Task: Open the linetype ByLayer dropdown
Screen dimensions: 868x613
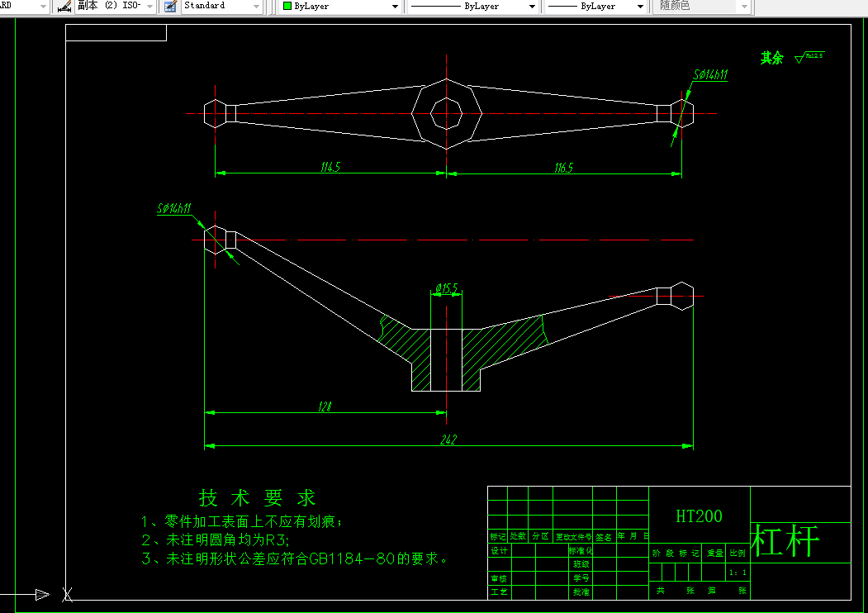Action: [x=533, y=6]
